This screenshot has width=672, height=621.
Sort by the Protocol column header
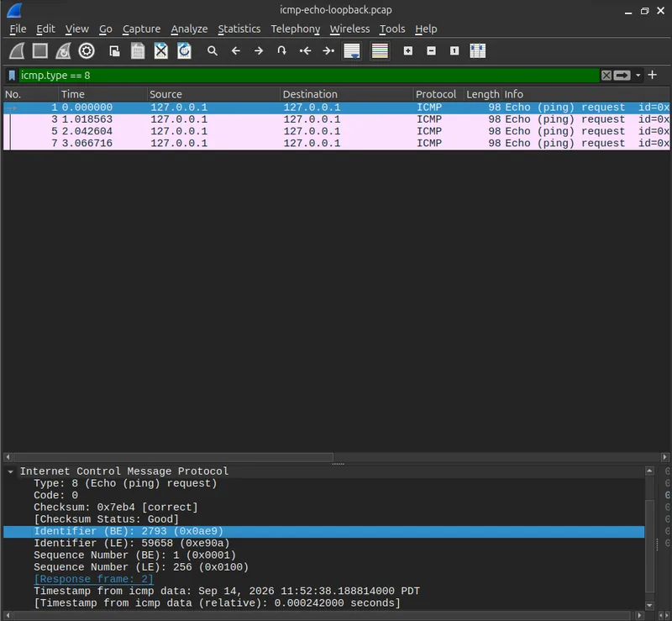(438, 94)
